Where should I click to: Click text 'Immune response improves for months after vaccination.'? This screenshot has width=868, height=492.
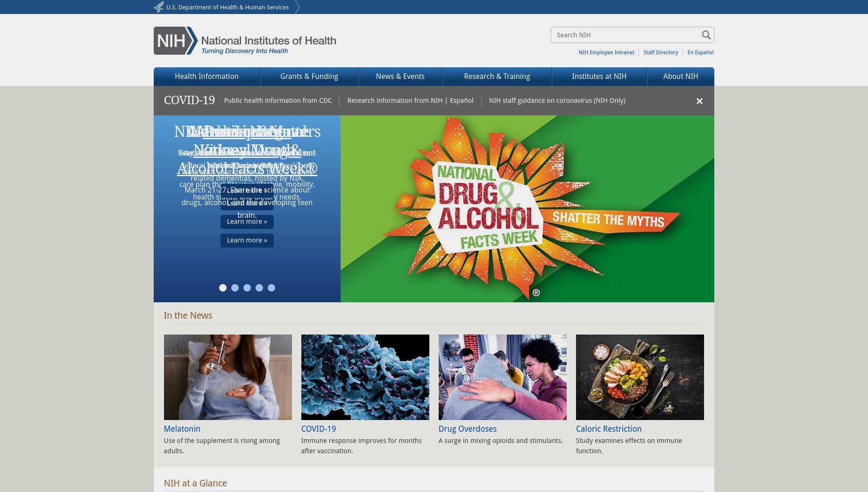(x=362, y=446)
